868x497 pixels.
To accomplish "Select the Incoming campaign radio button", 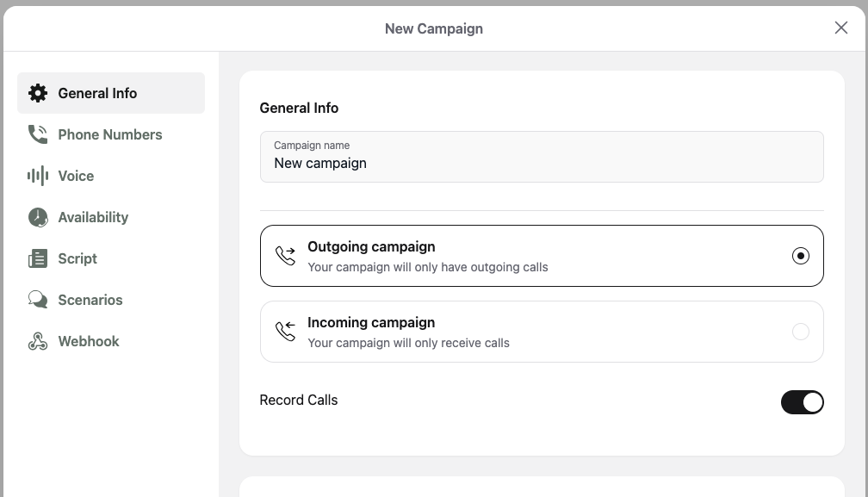I will click(x=801, y=332).
